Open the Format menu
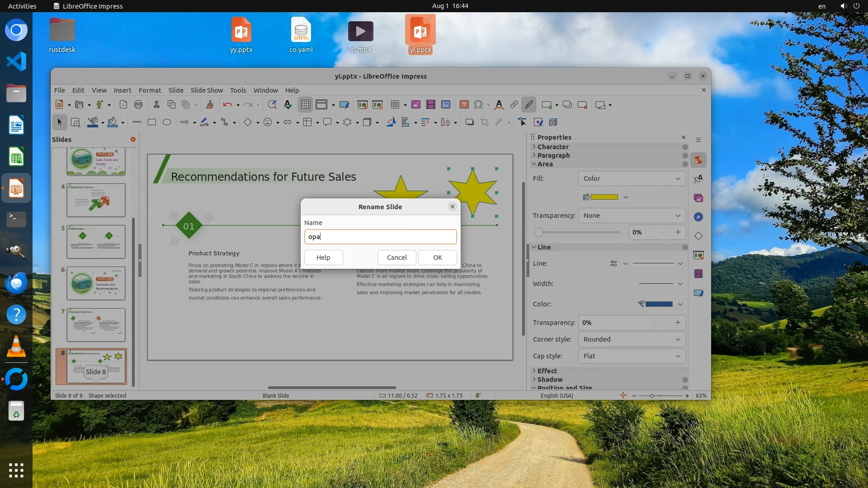Screen dimensions: 868x488 pyautogui.click(x=150, y=90)
